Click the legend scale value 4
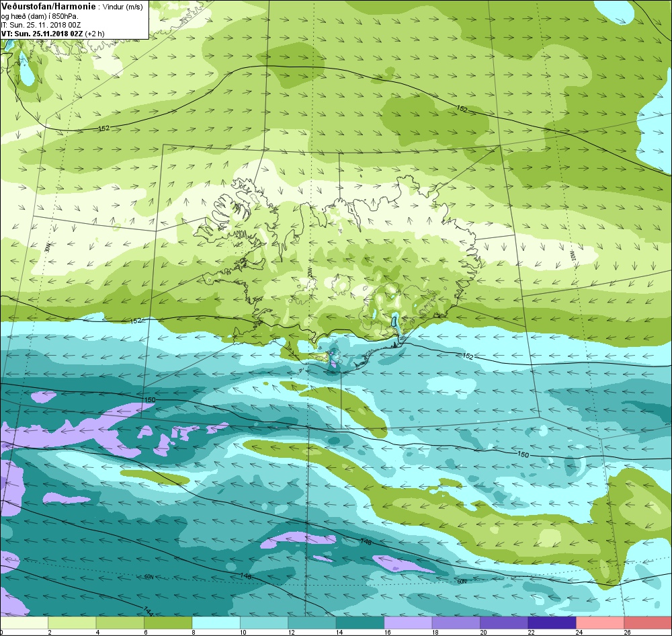Image resolution: width=672 pixels, height=636 pixels. click(97, 632)
